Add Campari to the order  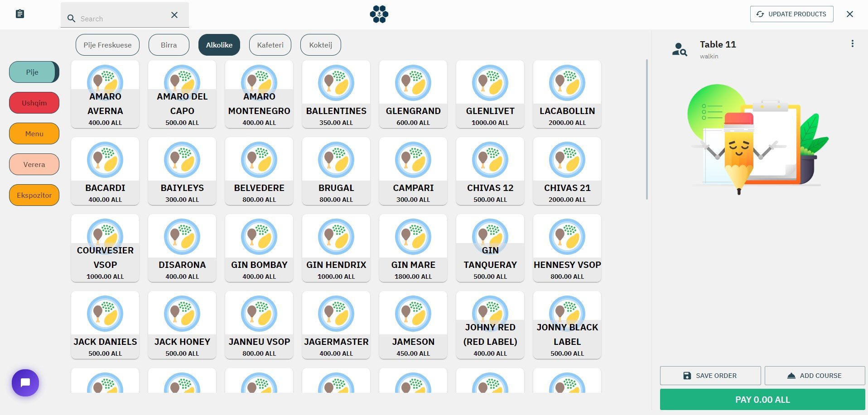(x=413, y=171)
